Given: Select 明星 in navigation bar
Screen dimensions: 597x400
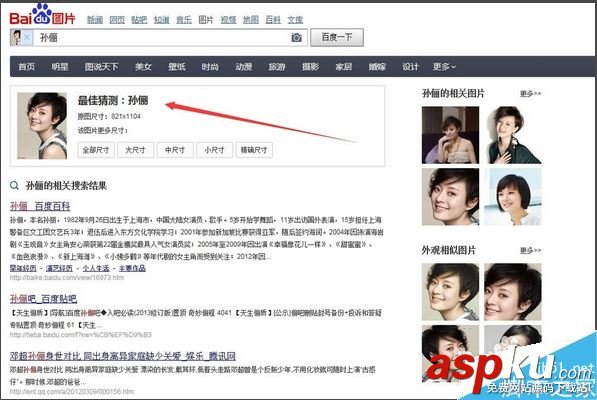Looking at the screenshot, I should pos(60,67).
